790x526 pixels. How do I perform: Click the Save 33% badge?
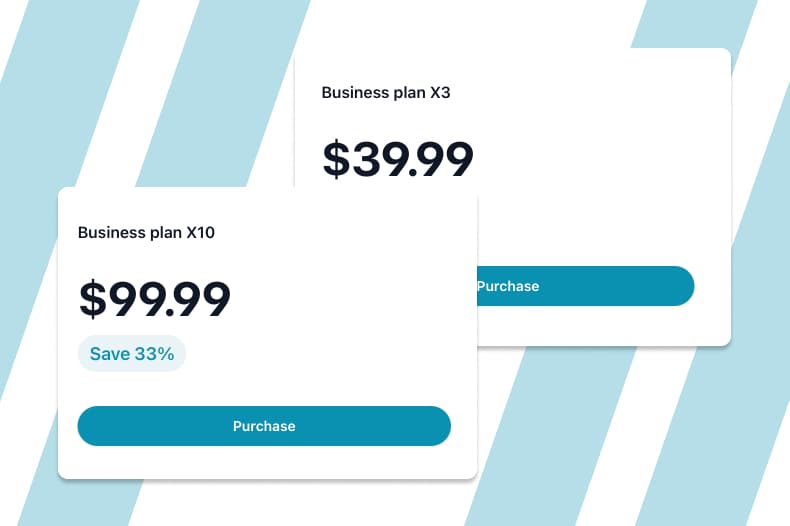point(132,353)
